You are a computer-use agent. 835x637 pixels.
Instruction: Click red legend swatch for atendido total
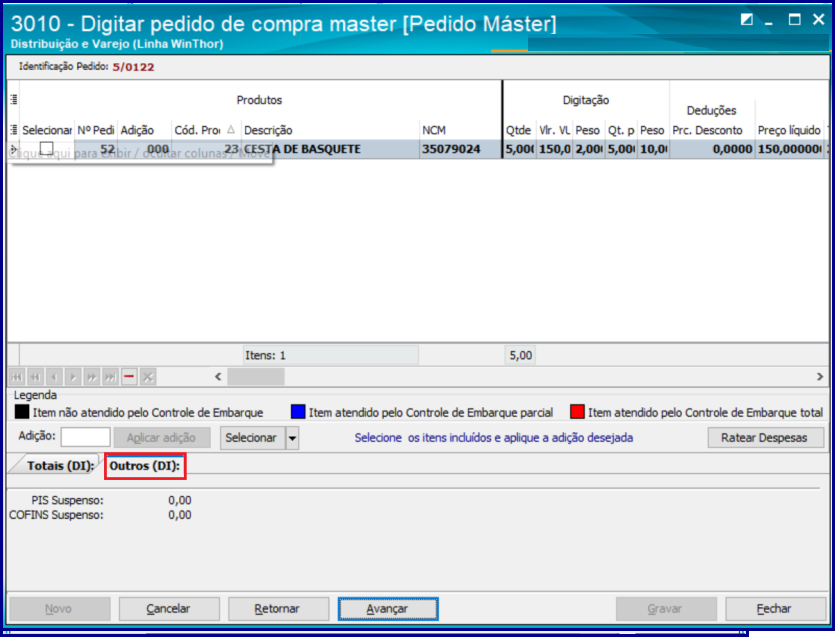[x=577, y=412]
